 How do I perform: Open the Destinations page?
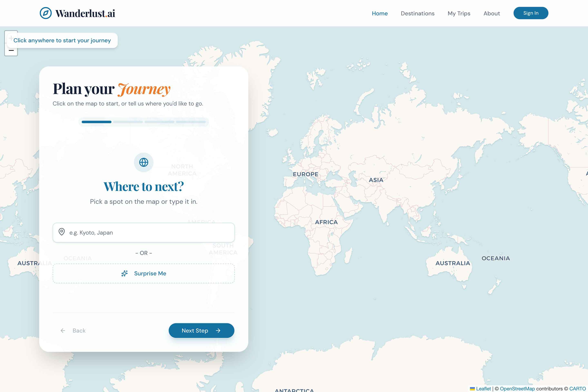pos(418,13)
